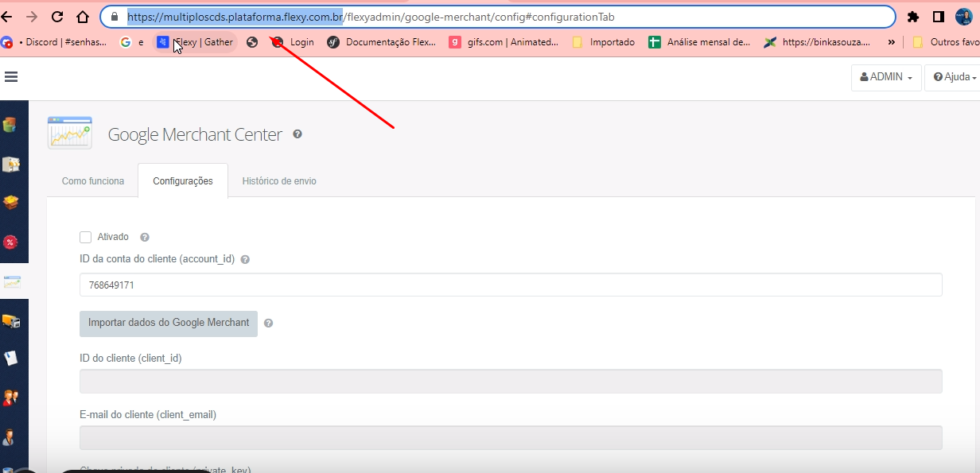The image size is (980, 473).
Task: Click the white page sidebar icon
Action: [x=10, y=359]
